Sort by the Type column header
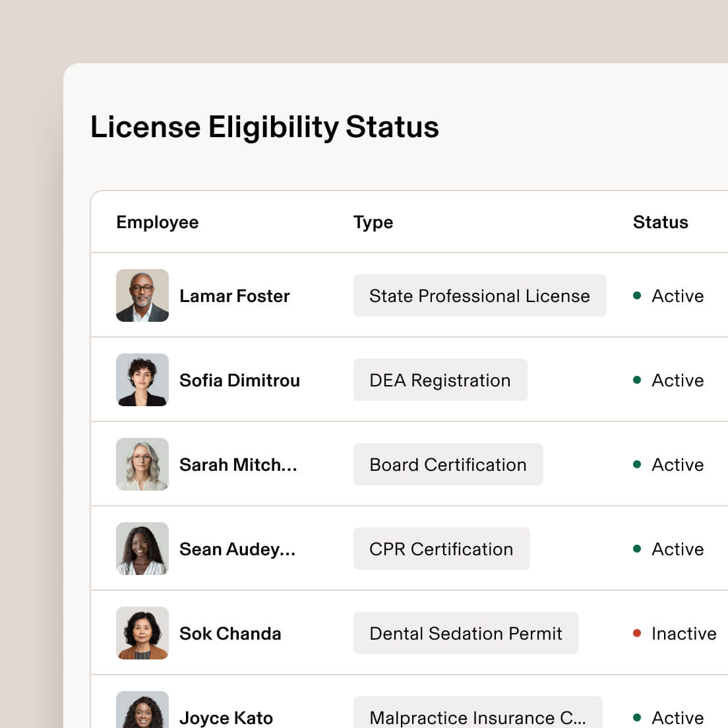728x728 pixels. coord(373,222)
